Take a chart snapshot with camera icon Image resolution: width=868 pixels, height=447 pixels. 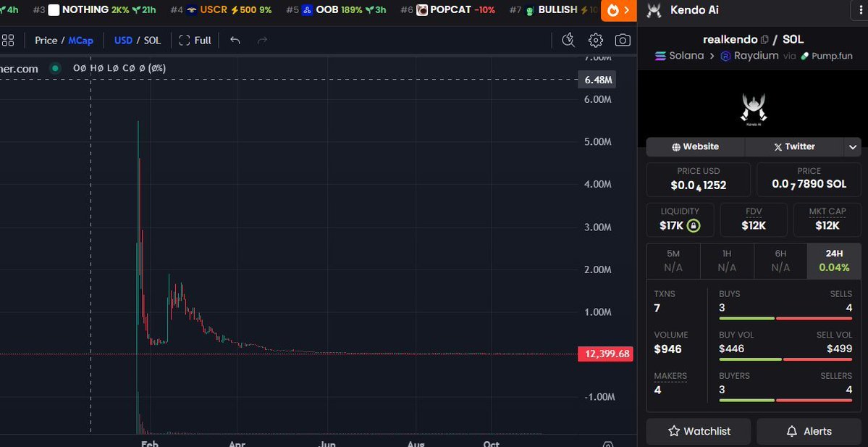623,40
